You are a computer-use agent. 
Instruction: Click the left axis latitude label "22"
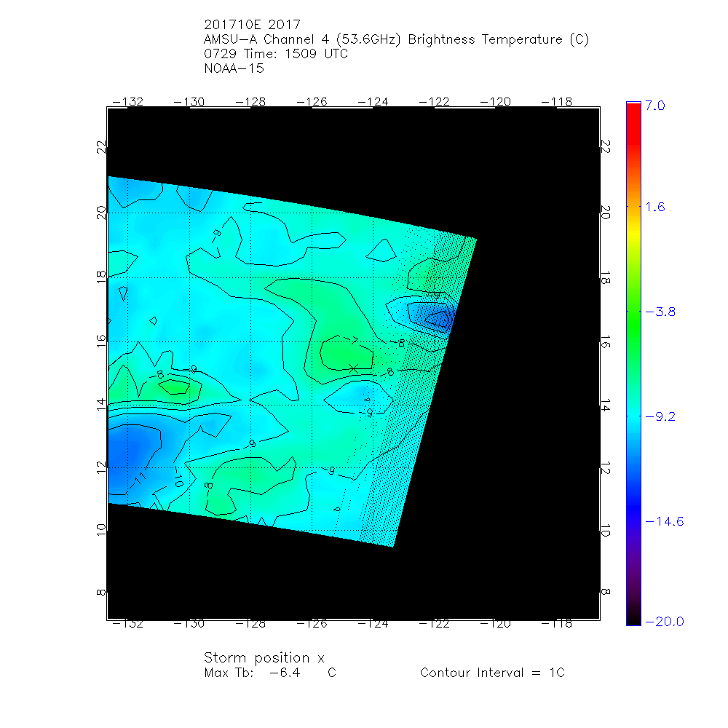click(x=100, y=147)
